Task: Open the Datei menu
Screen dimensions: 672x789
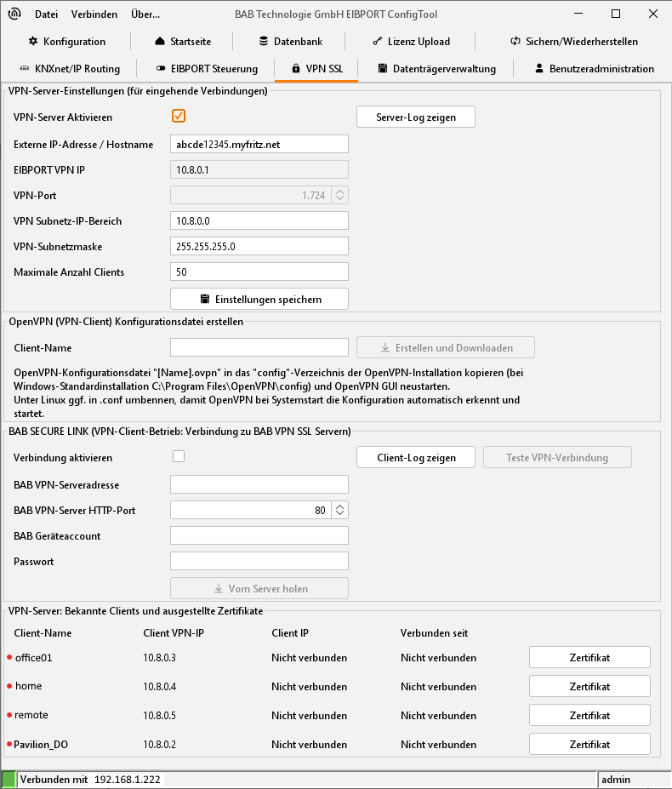Action: click(x=47, y=14)
